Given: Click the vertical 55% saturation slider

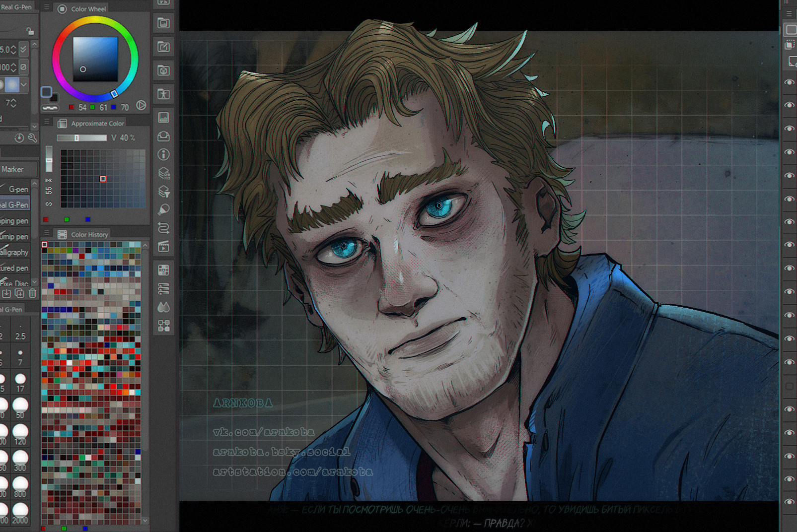Looking at the screenshot, I should pos(49,159).
